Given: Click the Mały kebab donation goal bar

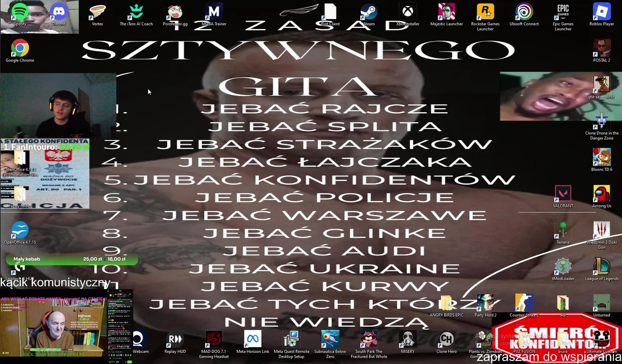Looking at the screenshot, I should coord(71,259).
